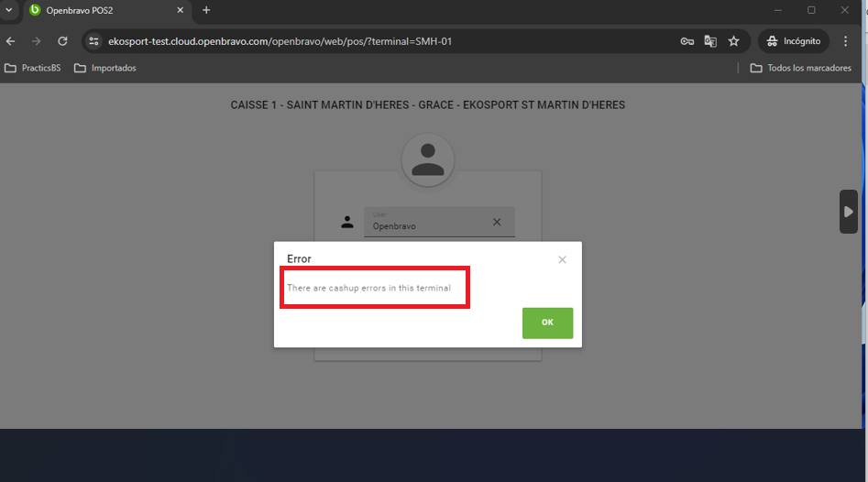Screen dimensions: 868x482
Task: Click the browser forward arrow
Action: coord(36,41)
